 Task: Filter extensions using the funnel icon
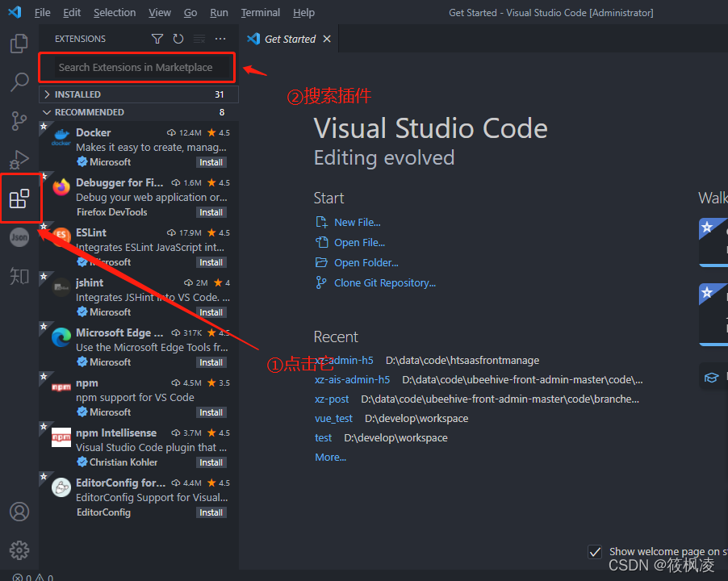pos(157,38)
